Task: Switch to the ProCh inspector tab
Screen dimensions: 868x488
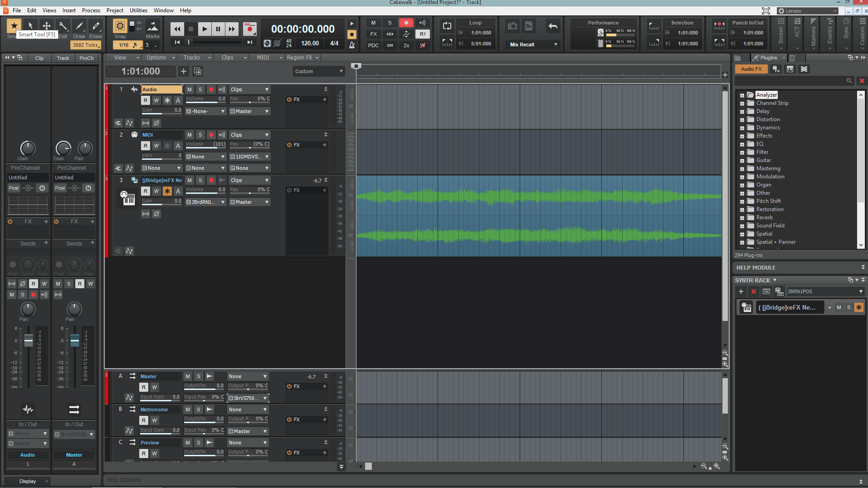Action: click(x=86, y=58)
